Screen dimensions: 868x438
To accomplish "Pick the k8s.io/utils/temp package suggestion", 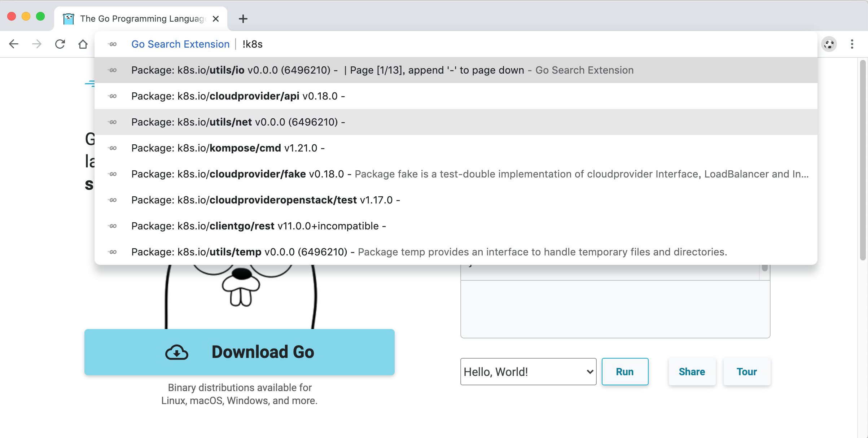I will (456, 252).
